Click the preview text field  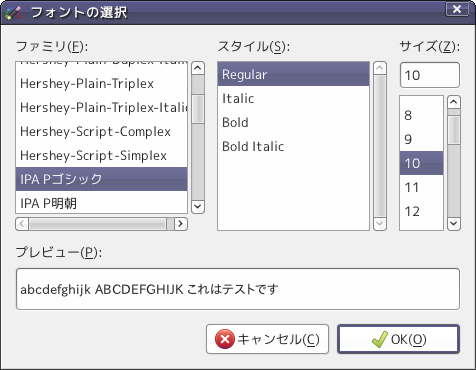pyautogui.click(x=238, y=289)
